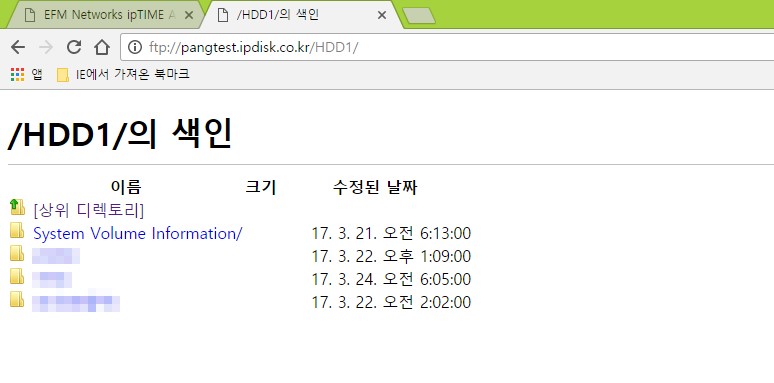Click folder icon dated 17. 3. 24. 오전 6:05:00

pyautogui.click(x=17, y=276)
